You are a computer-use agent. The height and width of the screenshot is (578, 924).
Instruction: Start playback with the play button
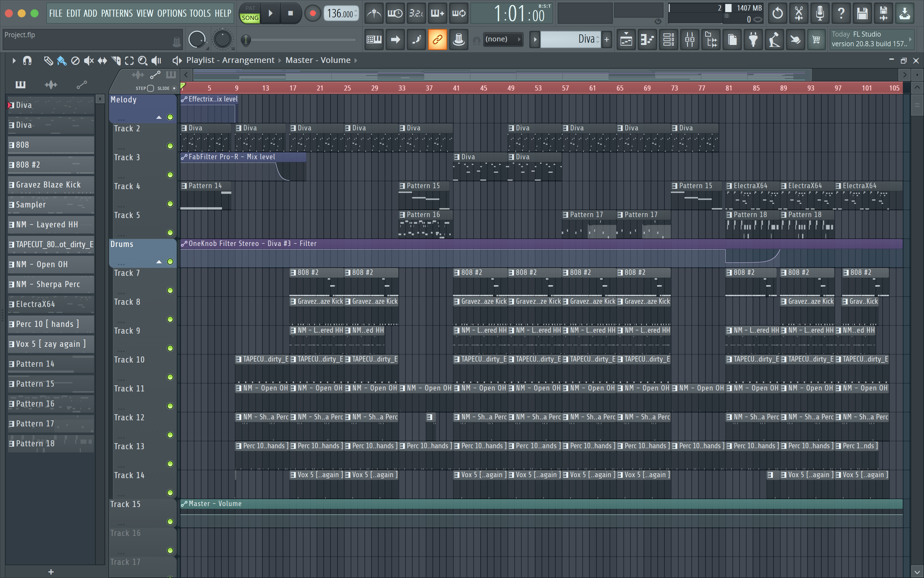click(x=270, y=13)
